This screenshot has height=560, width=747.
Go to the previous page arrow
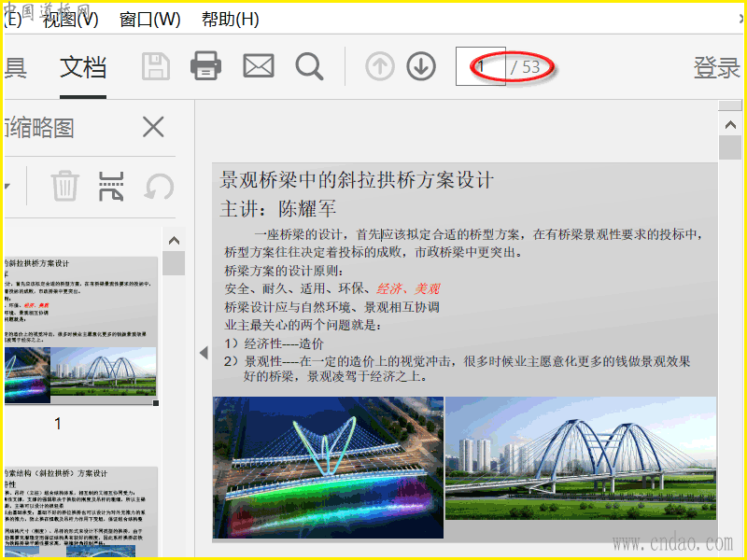(x=380, y=66)
